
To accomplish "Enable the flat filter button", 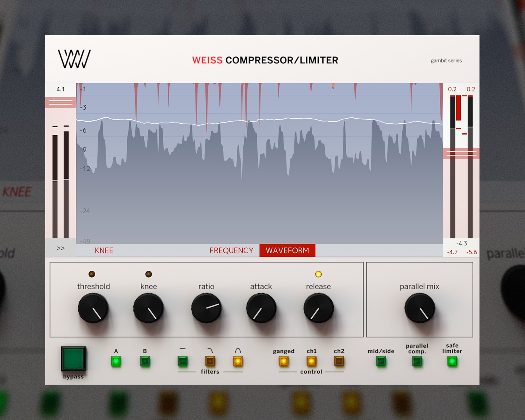I will click(182, 362).
